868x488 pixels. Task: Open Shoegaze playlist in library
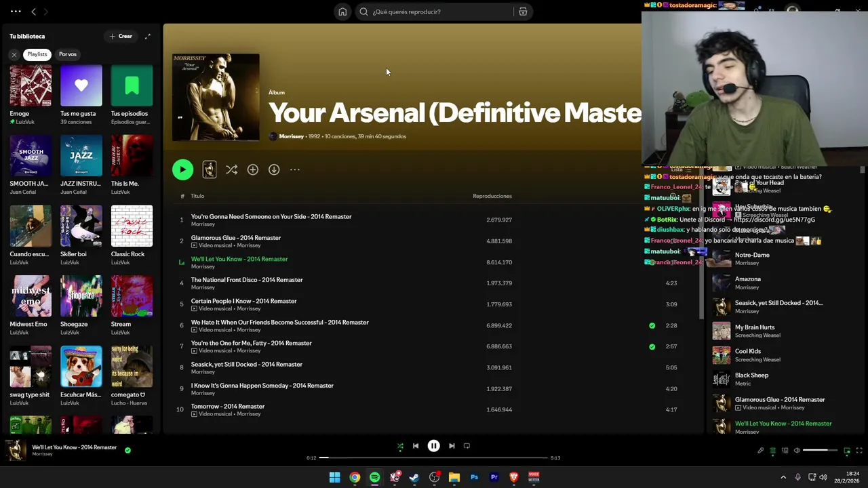(81, 306)
